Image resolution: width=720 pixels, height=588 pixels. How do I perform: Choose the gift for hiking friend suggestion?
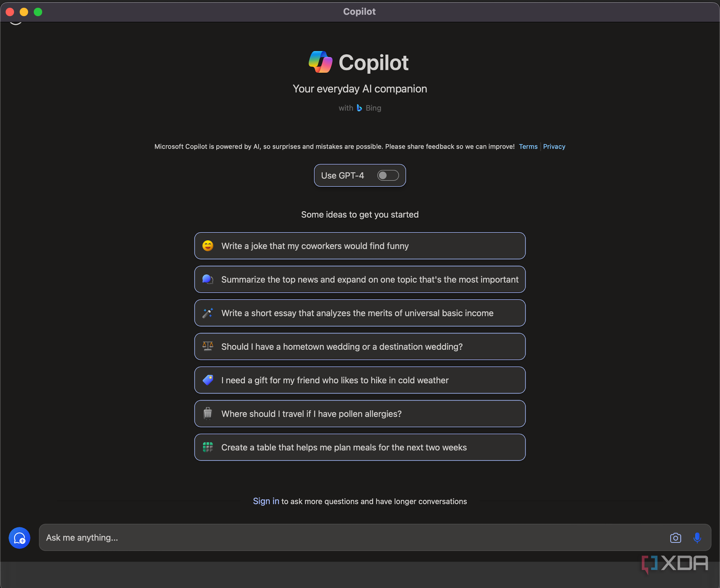click(x=335, y=380)
